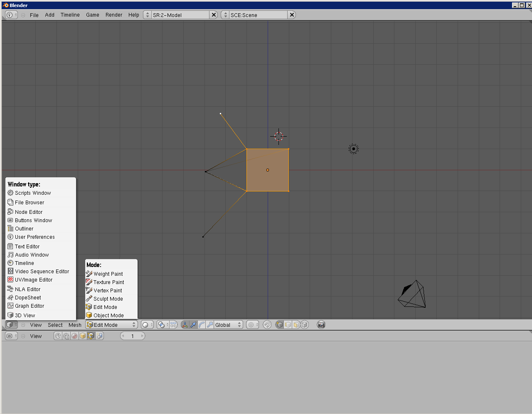Click the current frame number field
532x414 pixels.
(x=133, y=336)
